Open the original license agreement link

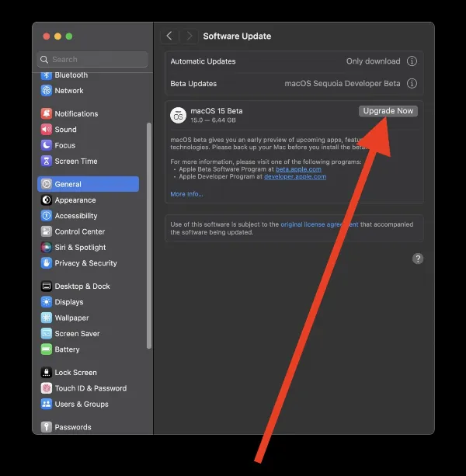[x=319, y=224]
